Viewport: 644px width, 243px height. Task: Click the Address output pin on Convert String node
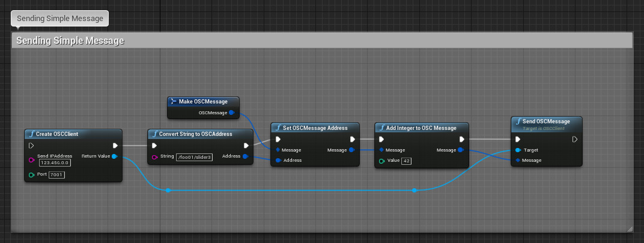pos(245,156)
